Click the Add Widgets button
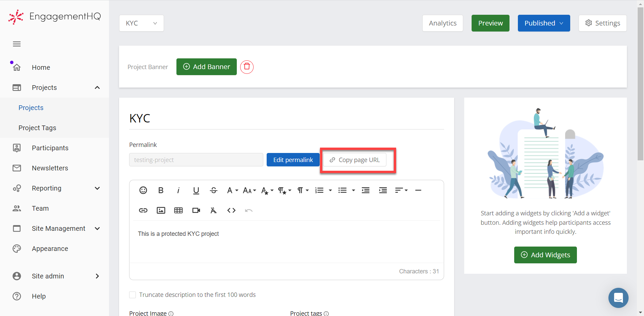Viewport: 644px width, 316px height. [545, 255]
